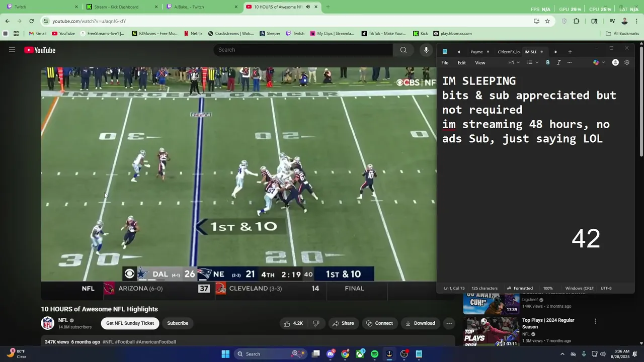Open Chrome three-dot menu
This screenshot has height=362, width=644.
[637, 21]
